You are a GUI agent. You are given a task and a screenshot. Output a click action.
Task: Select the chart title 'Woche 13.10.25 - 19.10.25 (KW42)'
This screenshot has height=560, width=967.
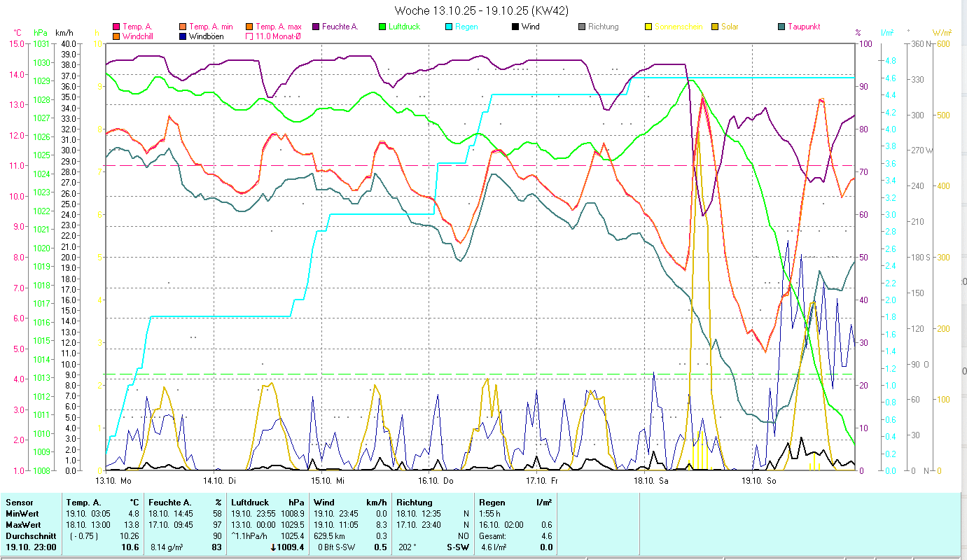(x=482, y=10)
